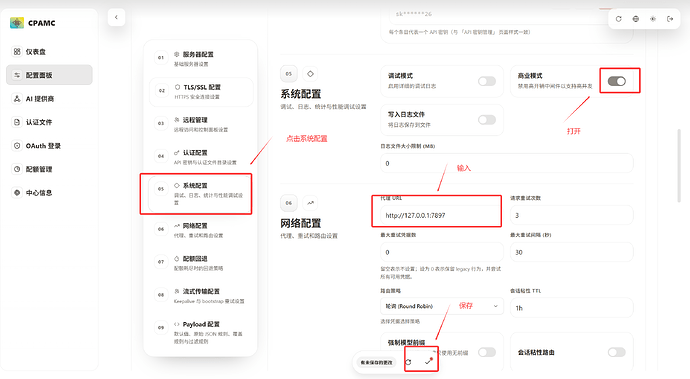The width and height of the screenshot is (690, 379).
Task: Click the refresh icon in top-right toolbar
Action: pos(618,19)
